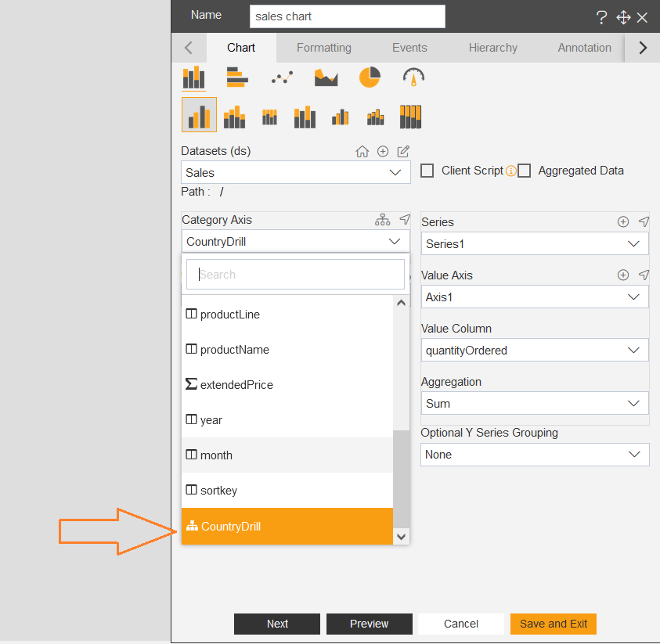This screenshot has height=644, width=660.
Task: Click the Preview button
Action: click(x=369, y=624)
